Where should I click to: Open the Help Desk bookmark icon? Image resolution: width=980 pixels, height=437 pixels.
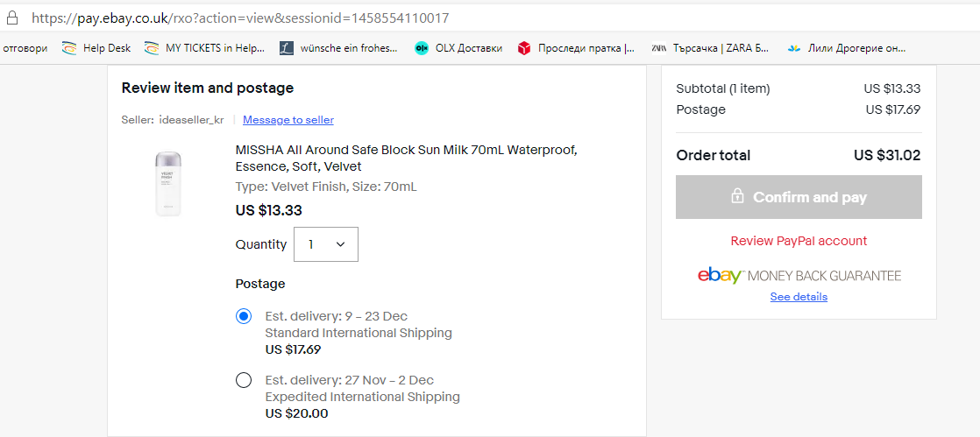tap(69, 48)
